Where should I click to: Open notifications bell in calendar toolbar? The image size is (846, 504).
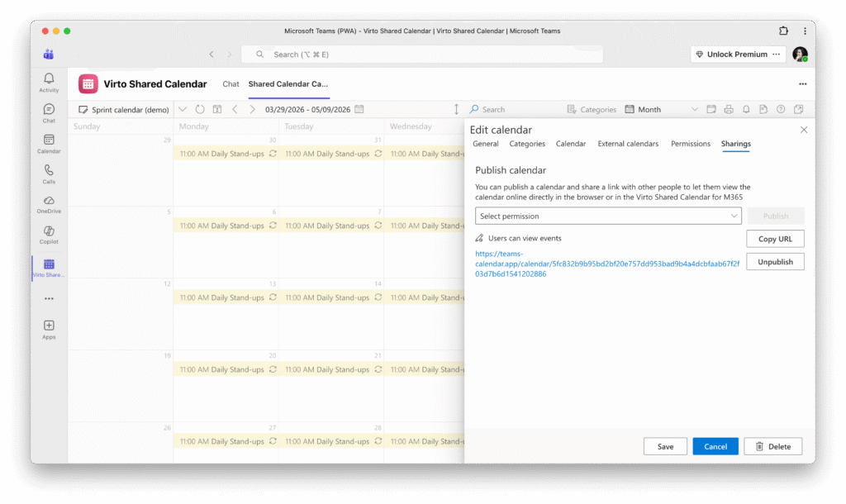(746, 109)
